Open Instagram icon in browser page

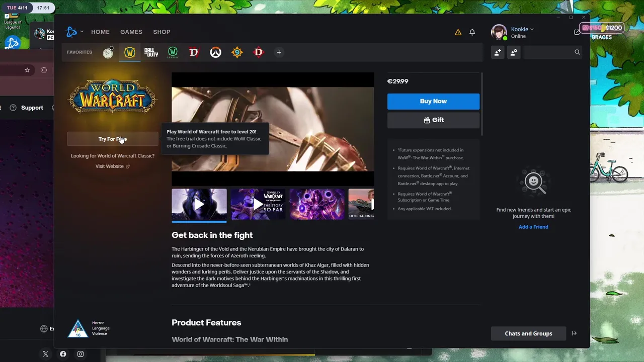[x=80, y=354]
